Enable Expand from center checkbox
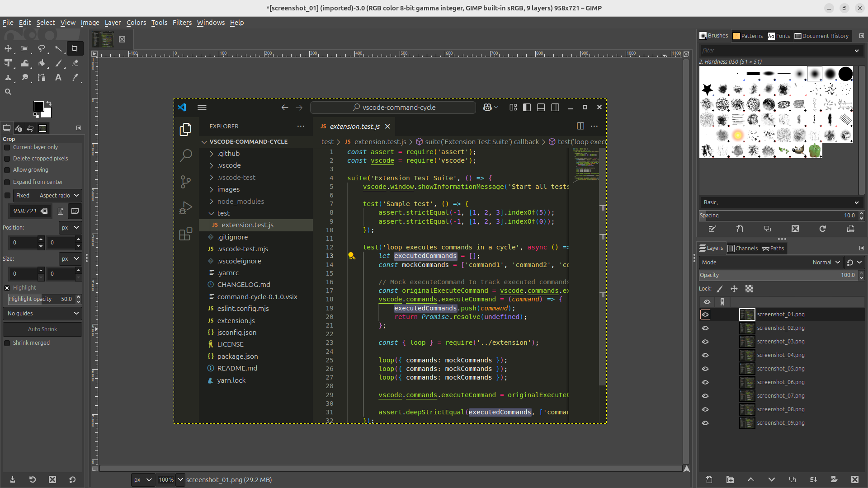The image size is (868, 488). click(x=7, y=182)
